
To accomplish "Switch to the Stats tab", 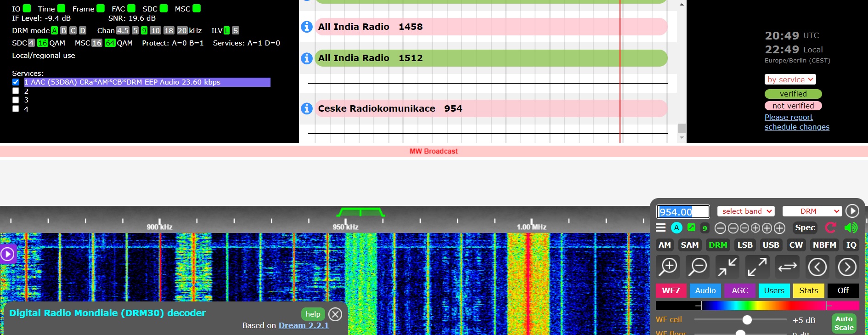I will [809, 290].
